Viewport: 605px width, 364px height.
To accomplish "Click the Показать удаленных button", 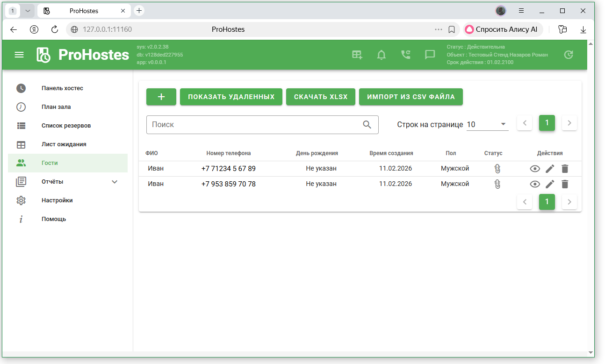I will coord(231,97).
